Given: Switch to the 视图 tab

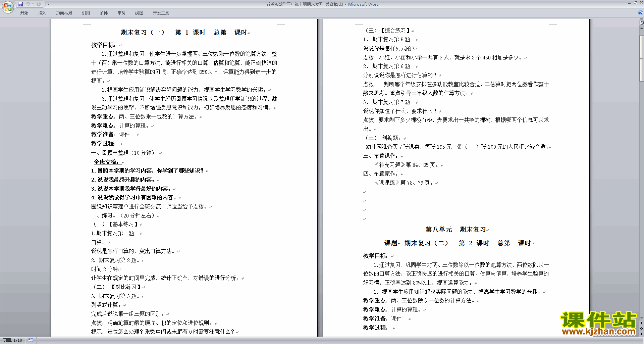Looking at the screenshot, I should [139, 13].
